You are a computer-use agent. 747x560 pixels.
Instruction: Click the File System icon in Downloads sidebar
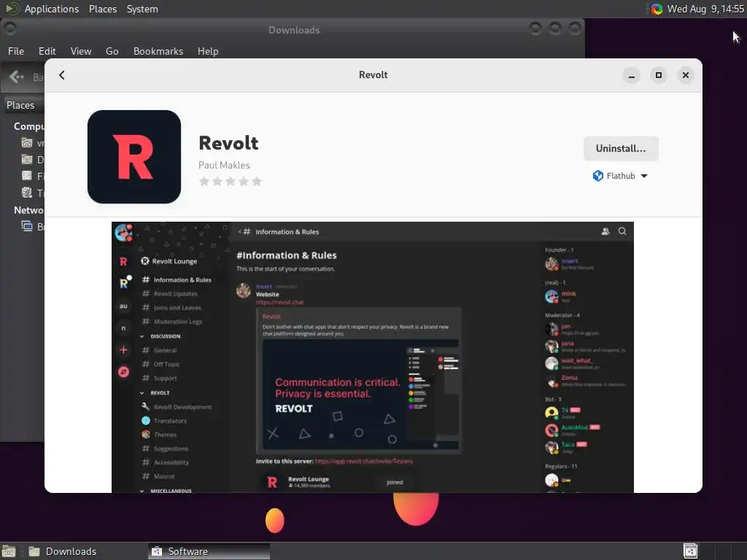coord(27,176)
